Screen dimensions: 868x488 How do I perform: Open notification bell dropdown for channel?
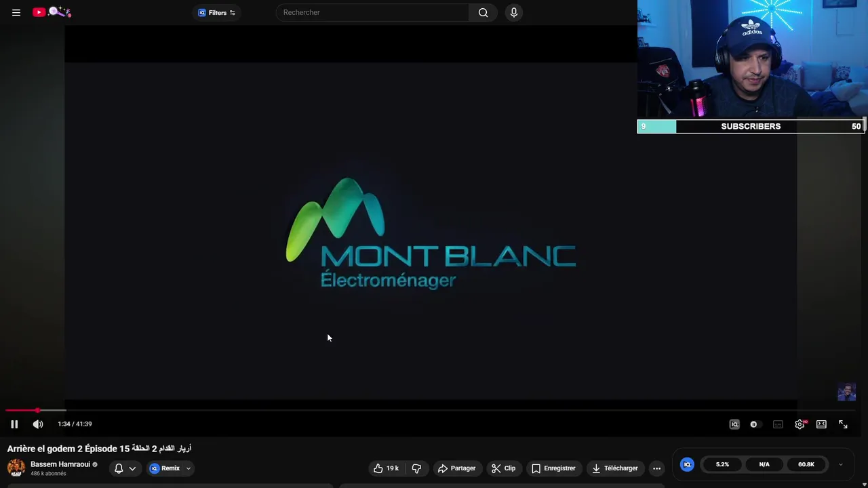(x=125, y=468)
